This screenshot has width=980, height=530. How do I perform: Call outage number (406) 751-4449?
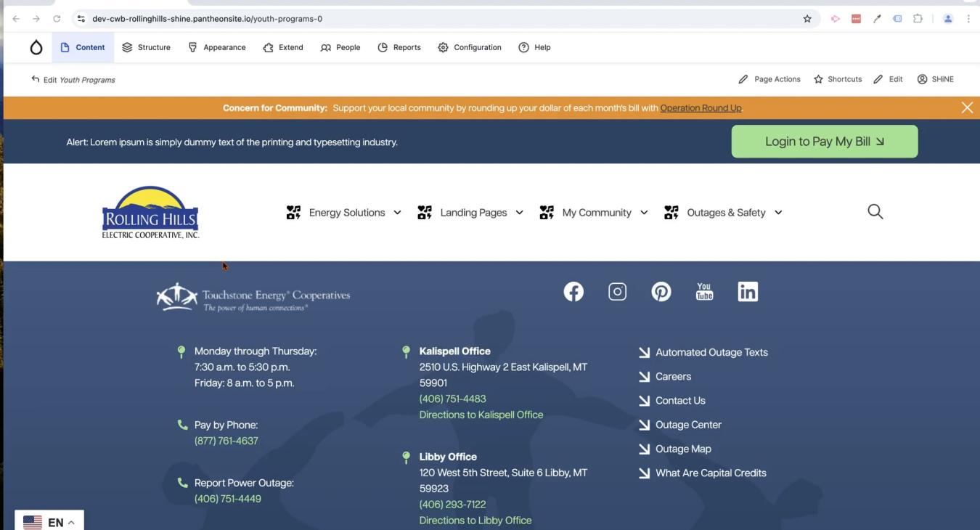tap(228, 499)
